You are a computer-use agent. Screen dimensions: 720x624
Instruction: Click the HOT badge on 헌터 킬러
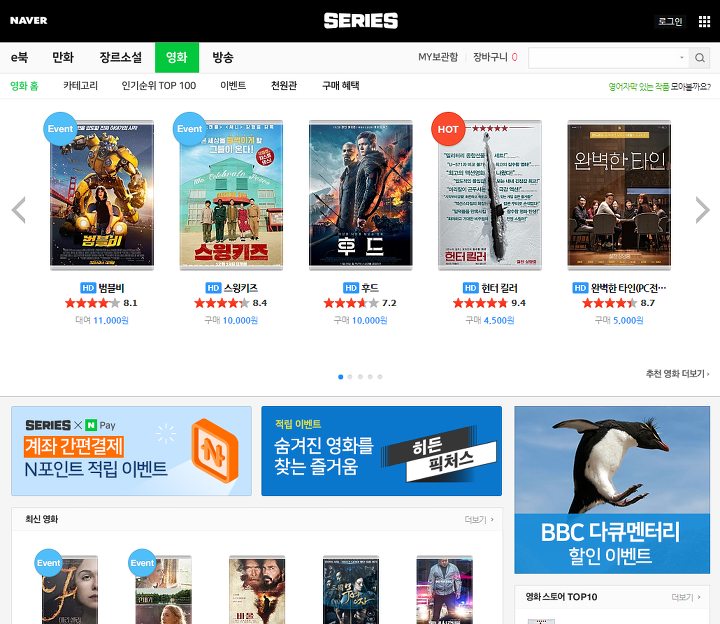coord(448,129)
